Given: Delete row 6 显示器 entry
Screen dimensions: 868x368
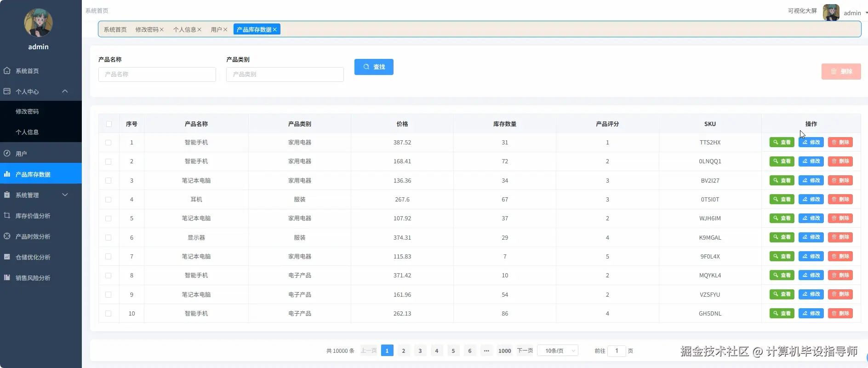Looking at the screenshot, I should pyautogui.click(x=840, y=237).
